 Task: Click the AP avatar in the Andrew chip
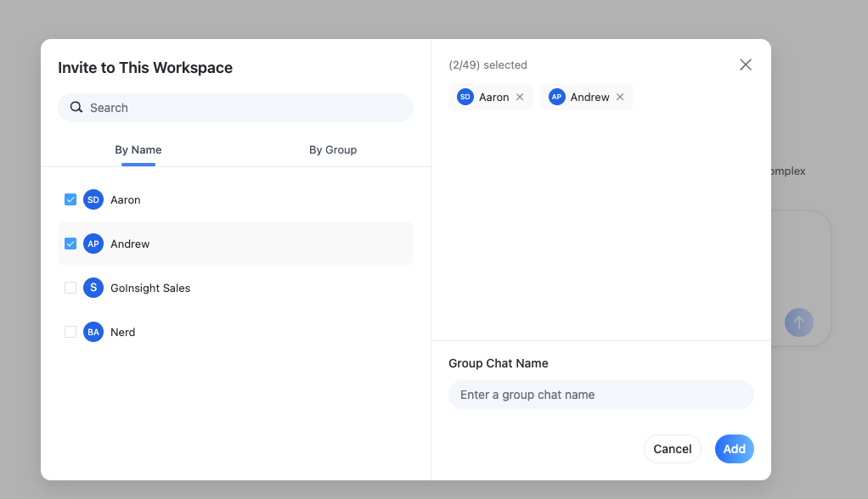[557, 97]
